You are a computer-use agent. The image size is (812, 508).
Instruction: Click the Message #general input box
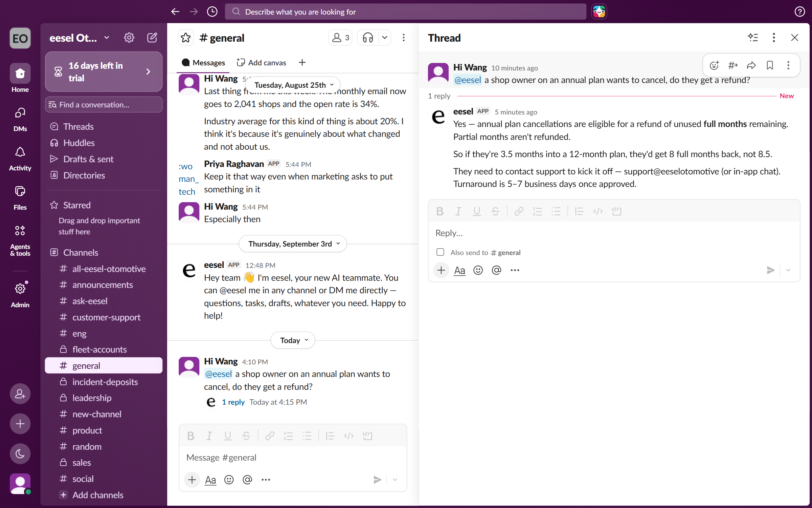click(293, 457)
